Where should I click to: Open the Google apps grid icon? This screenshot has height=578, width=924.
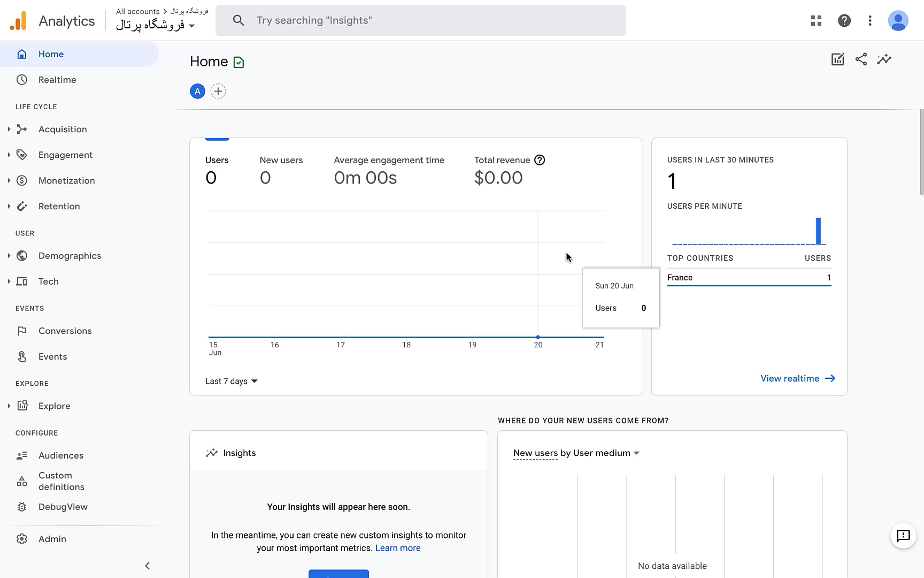click(x=815, y=20)
